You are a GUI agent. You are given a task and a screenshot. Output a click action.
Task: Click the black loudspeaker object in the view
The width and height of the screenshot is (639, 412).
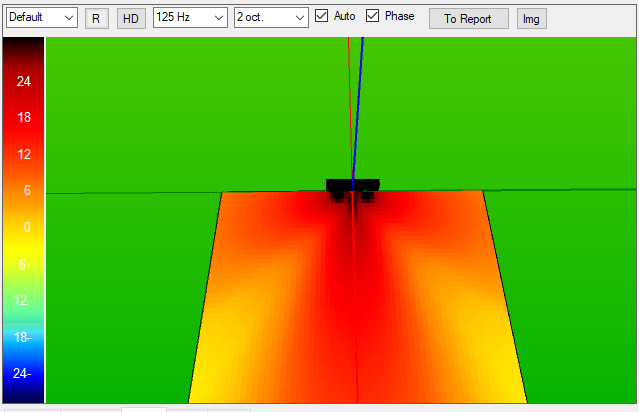[x=353, y=185]
